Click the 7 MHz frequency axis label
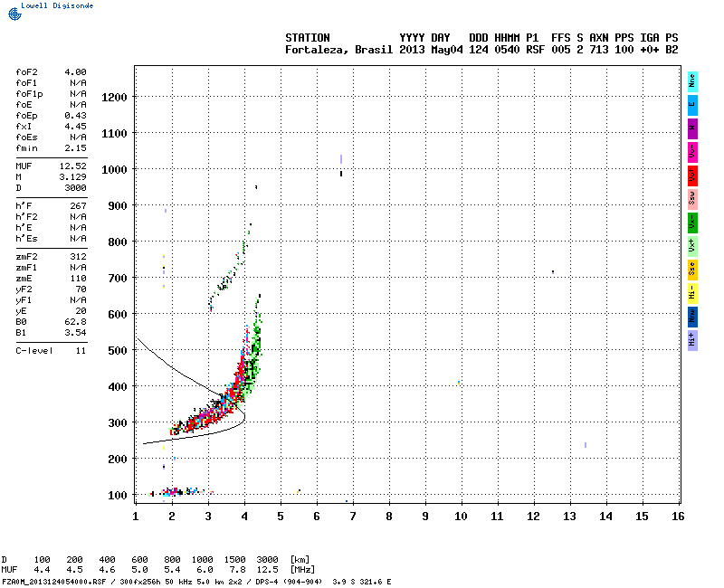Screen dimensions: 724x588 pos(353,517)
